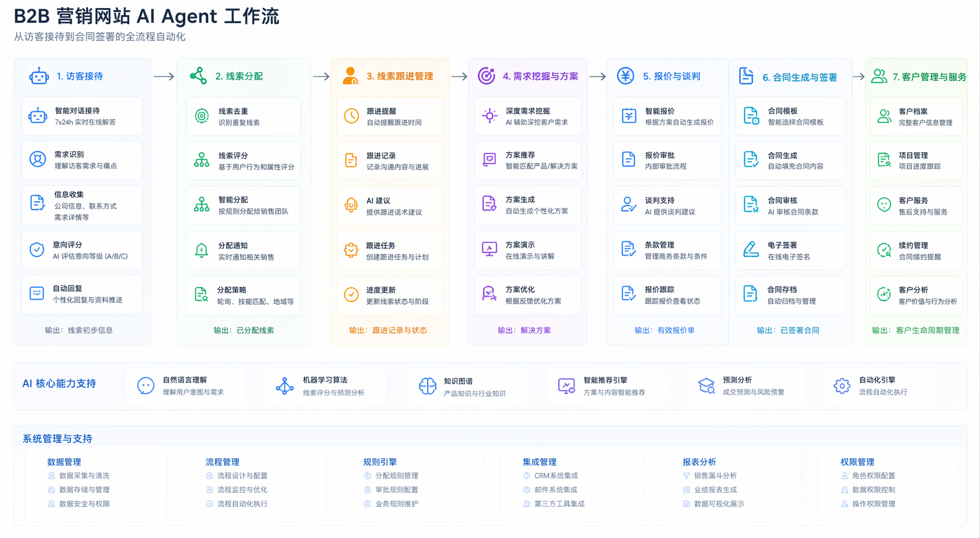Open the 项目管理 card

coord(916,160)
